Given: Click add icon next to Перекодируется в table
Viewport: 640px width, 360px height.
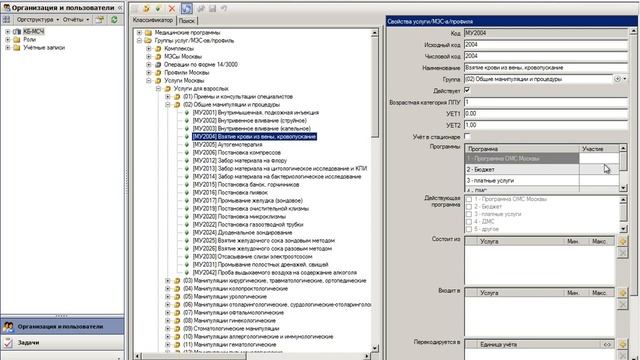Looking at the screenshot, I should point(622,344).
